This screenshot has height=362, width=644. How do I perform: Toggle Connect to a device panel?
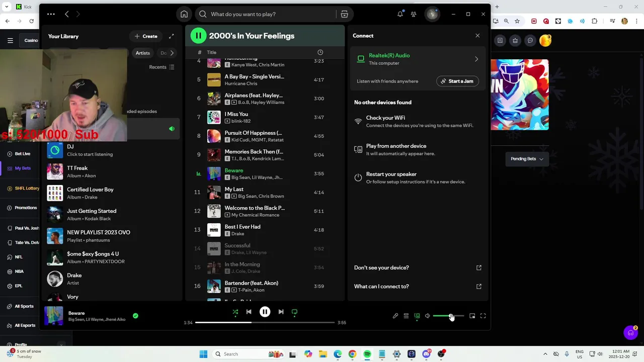pos(417,316)
